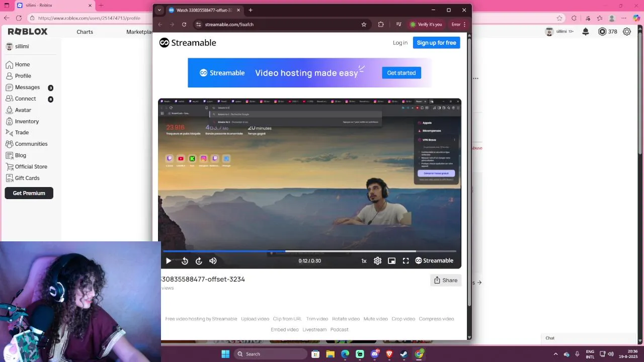Open Roblox notifications bell

pos(586,31)
